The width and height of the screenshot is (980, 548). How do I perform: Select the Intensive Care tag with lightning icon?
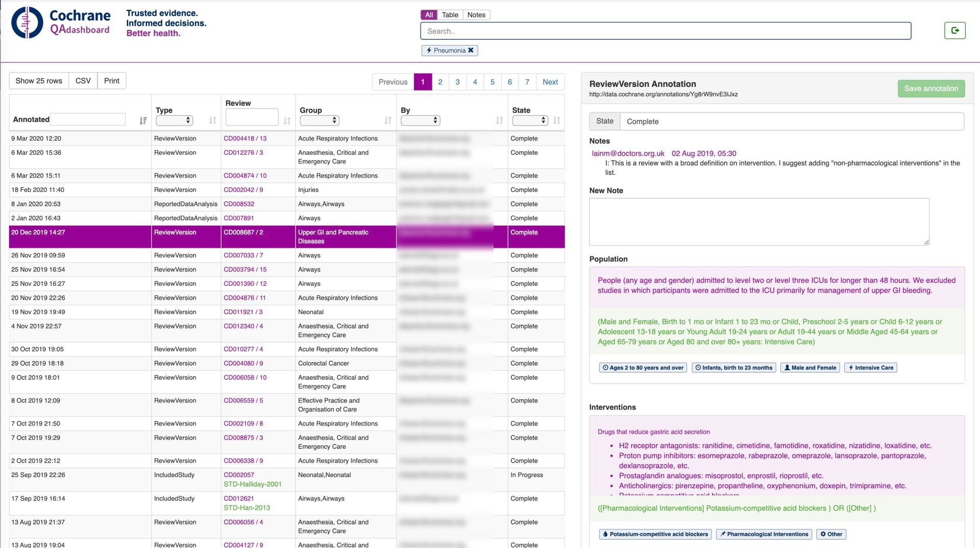870,367
